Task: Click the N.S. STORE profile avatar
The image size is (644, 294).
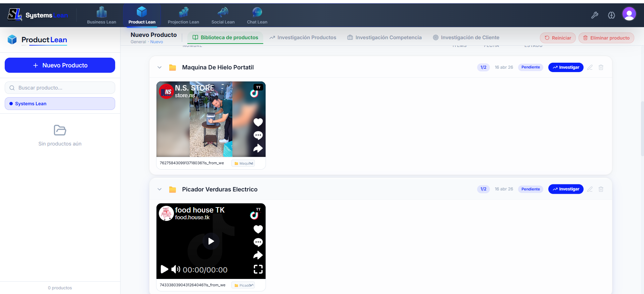Action: [166, 92]
